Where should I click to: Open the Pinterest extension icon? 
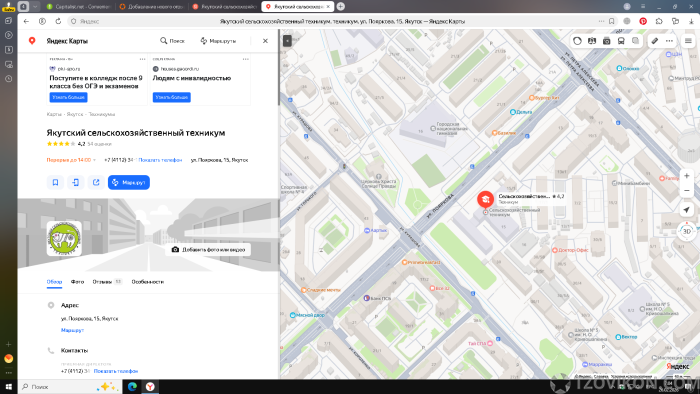(643, 21)
